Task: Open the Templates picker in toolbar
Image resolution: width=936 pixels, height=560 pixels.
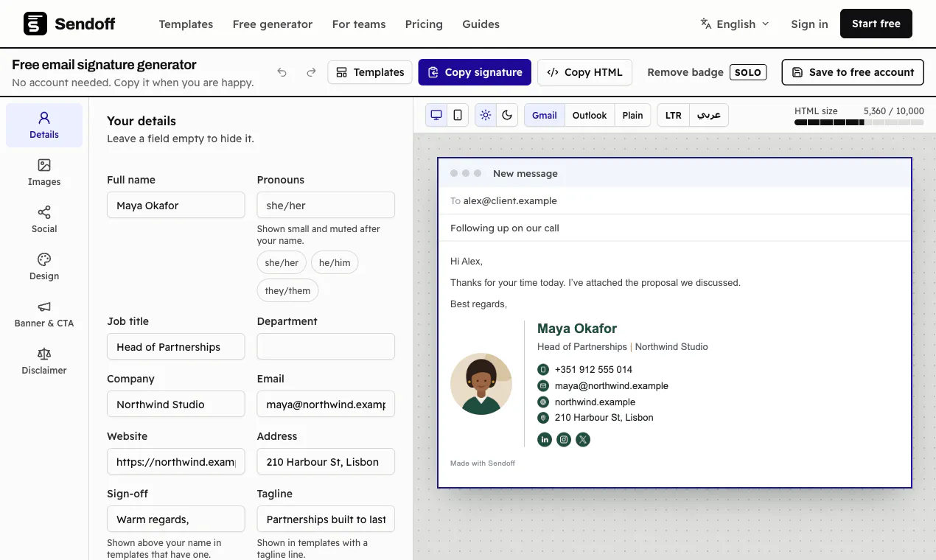Action: point(370,72)
